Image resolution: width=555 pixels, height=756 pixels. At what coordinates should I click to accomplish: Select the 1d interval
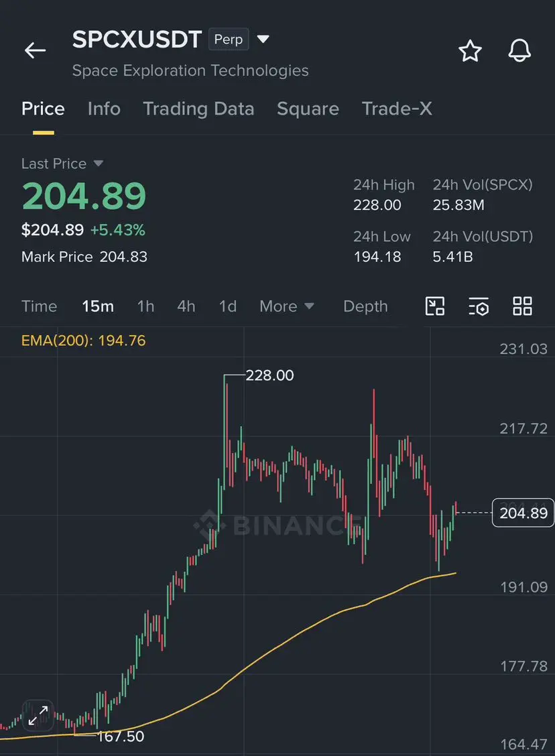click(228, 306)
